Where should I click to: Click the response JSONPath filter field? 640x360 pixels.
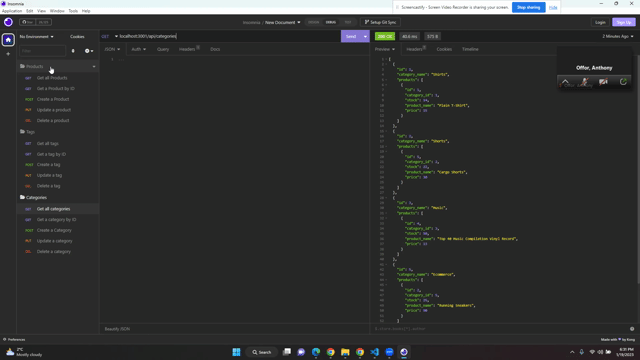click(500, 329)
